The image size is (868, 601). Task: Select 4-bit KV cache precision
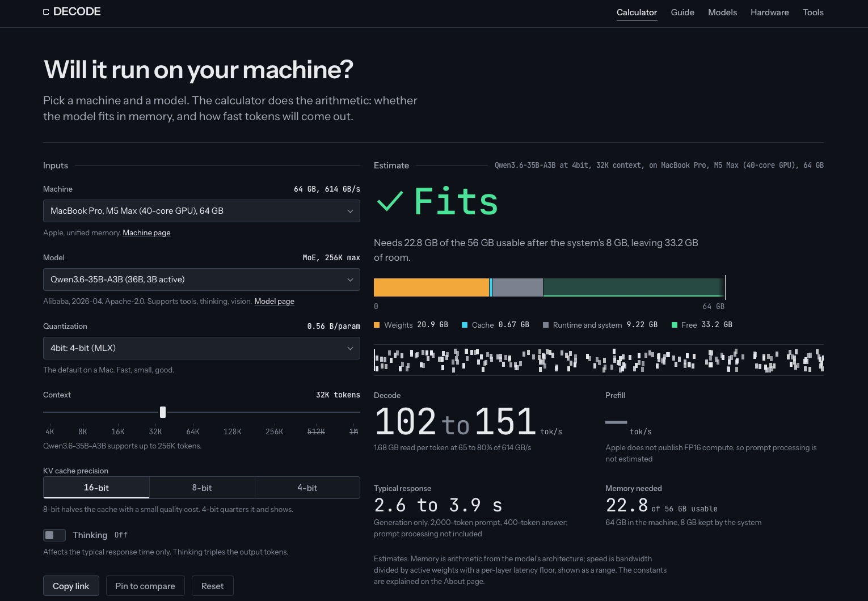coord(307,488)
